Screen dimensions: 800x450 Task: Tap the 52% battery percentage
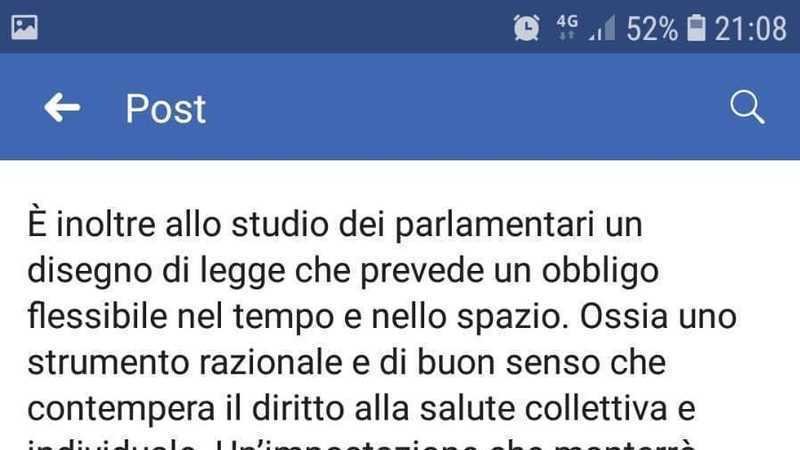[652, 29]
